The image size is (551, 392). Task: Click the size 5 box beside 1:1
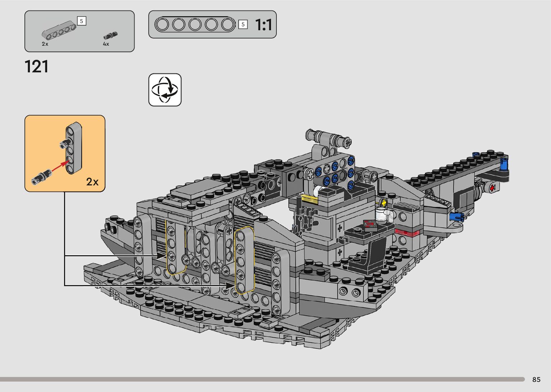point(243,24)
